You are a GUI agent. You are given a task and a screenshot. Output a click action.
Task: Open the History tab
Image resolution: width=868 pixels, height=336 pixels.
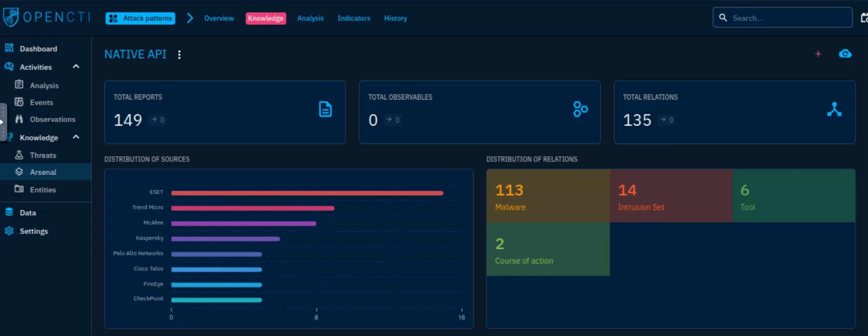coord(395,18)
